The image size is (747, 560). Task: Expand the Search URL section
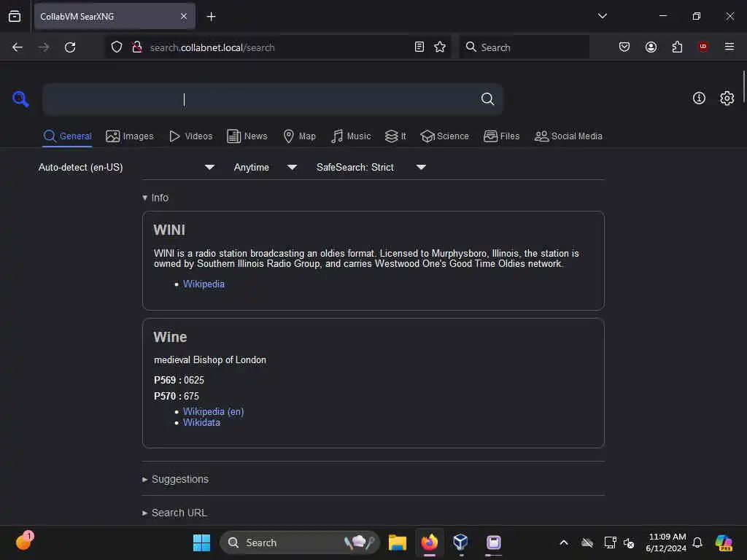[174, 513]
